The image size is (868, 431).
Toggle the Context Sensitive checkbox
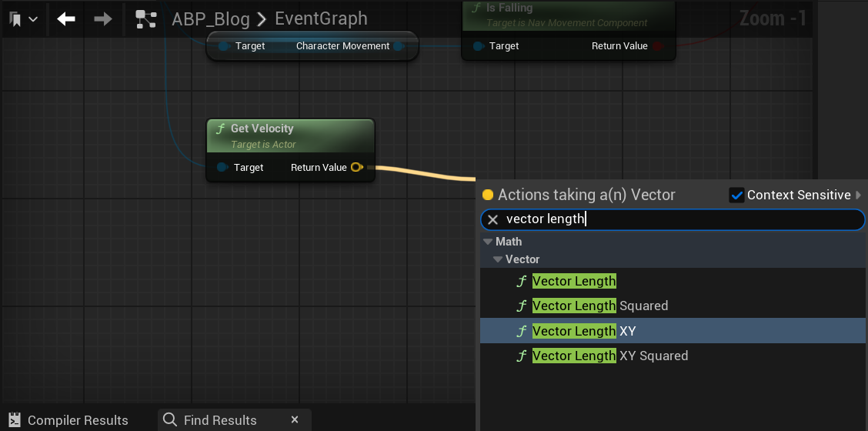(x=736, y=195)
